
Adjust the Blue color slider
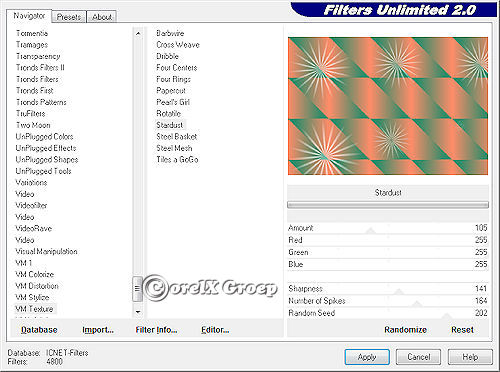coord(388,264)
